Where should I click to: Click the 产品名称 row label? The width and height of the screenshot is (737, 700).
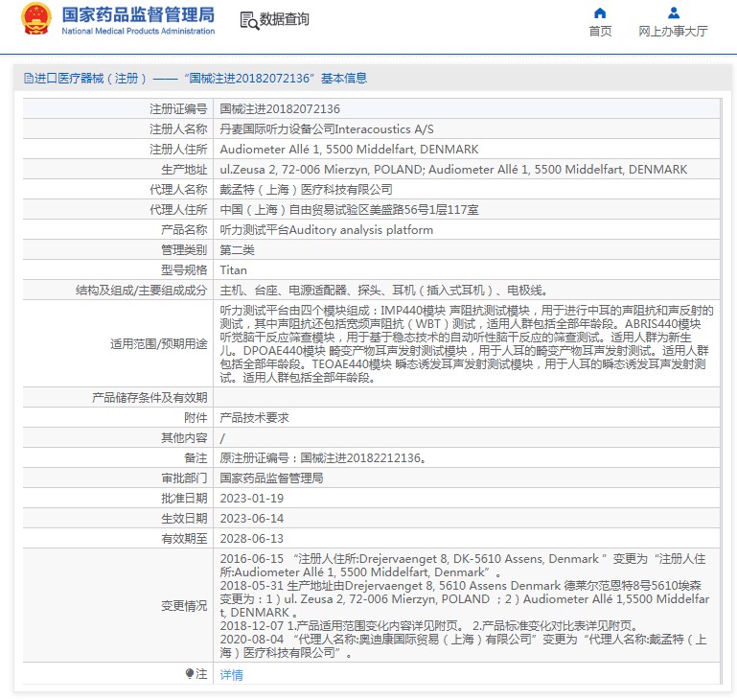(x=184, y=230)
